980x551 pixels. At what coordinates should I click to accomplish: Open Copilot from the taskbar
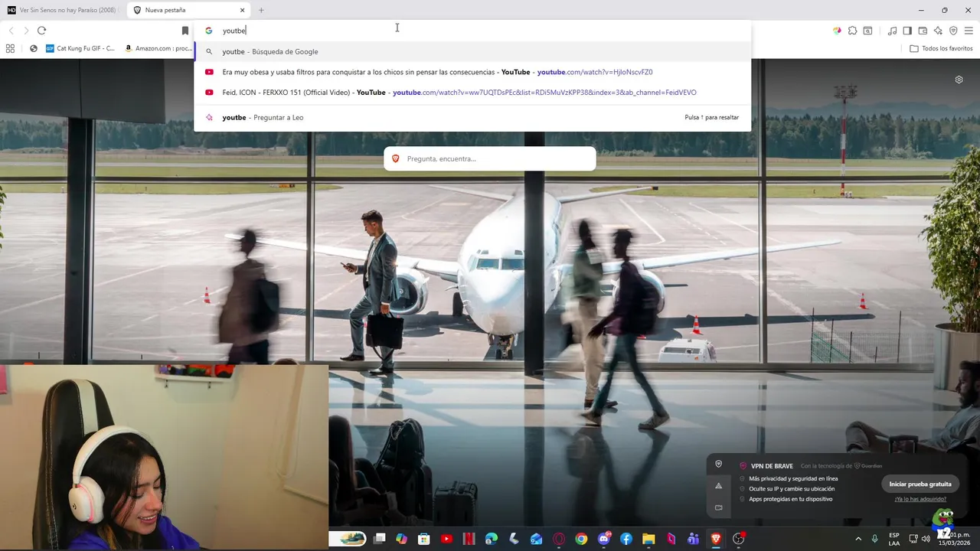click(401, 539)
